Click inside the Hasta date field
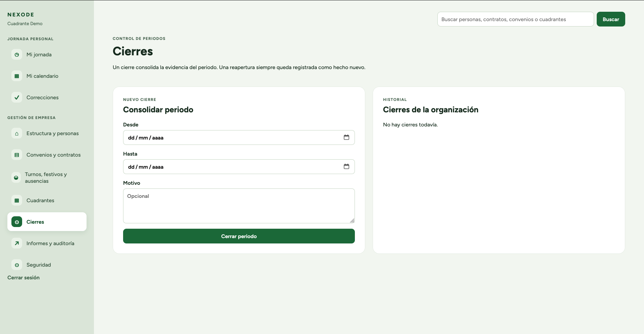Screen dimensions: 644x334 (239, 167)
